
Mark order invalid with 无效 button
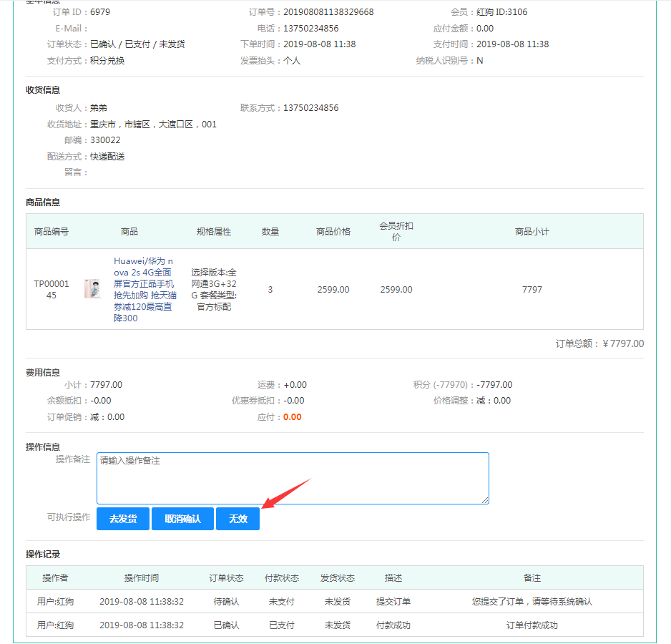click(x=237, y=519)
